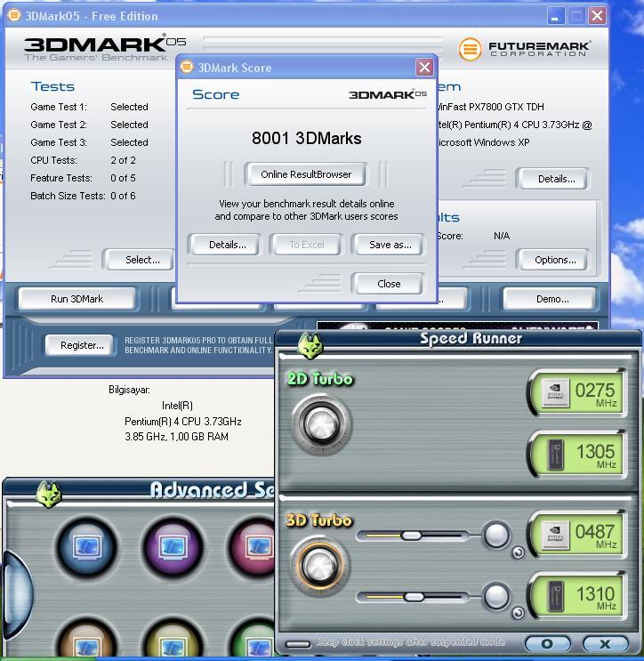
Task: Click the 2D GPU chip icon next to 0275 MHz
Action: [x=555, y=393]
